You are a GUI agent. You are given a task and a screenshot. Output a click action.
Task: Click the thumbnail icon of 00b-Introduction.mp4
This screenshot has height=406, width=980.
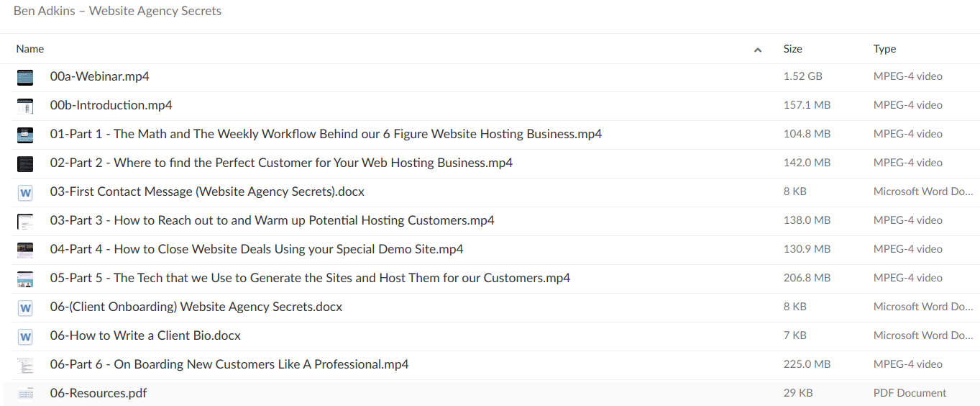point(25,106)
